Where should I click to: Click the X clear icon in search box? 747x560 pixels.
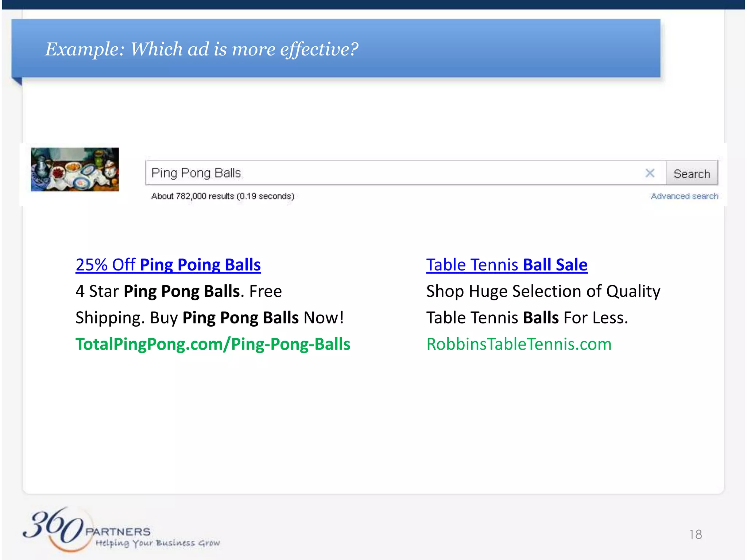pyautogui.click(x=650, y=173)
